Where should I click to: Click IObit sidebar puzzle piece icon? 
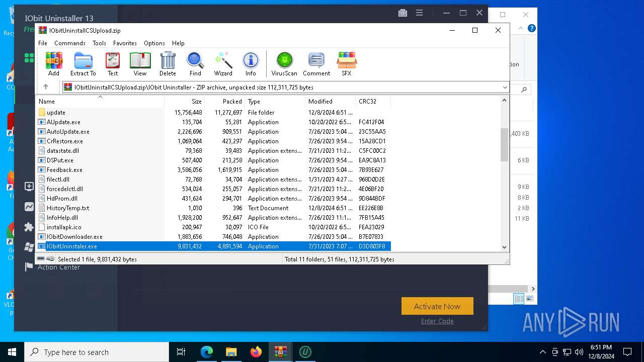[29, 227]
